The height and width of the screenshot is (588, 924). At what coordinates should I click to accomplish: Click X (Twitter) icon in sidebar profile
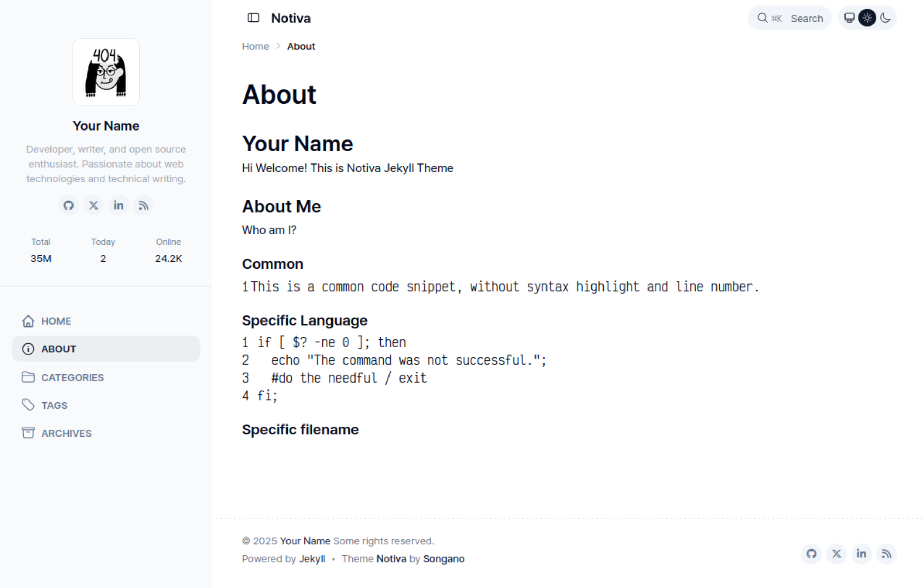coord(93,205)
